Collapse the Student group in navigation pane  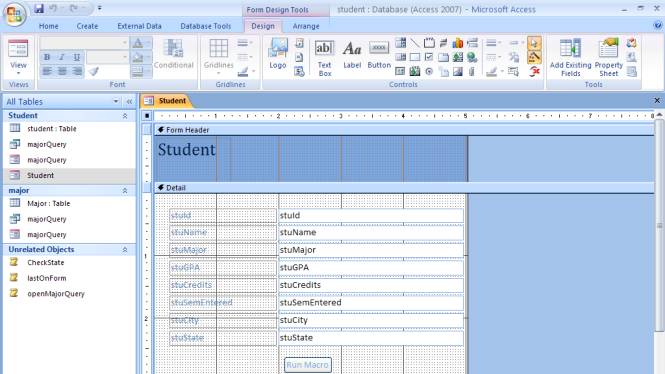[125, 116]
